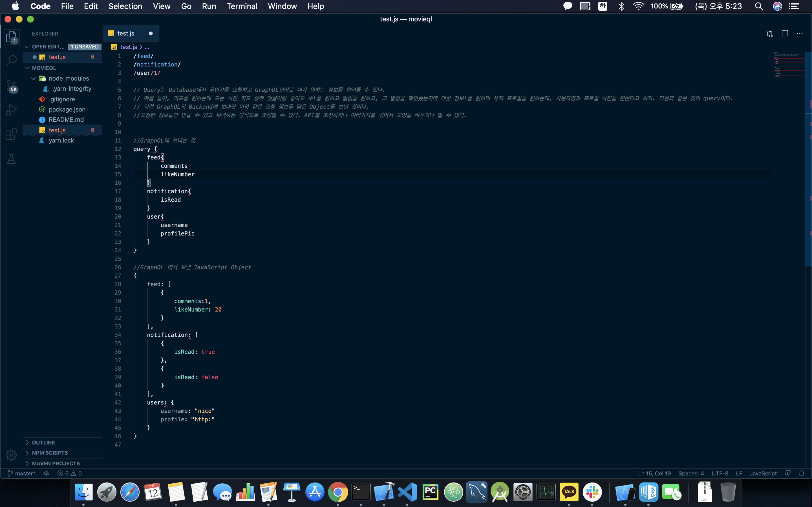Collapse the node_modules folder
The width and height of the screenshot is (812, 507).
[x=34, y=79]
